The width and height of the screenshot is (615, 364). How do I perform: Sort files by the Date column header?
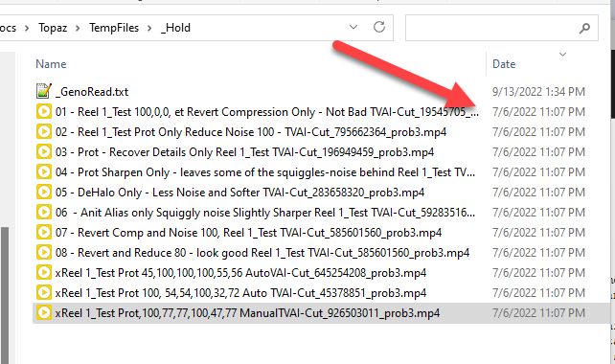pos(504,64)
